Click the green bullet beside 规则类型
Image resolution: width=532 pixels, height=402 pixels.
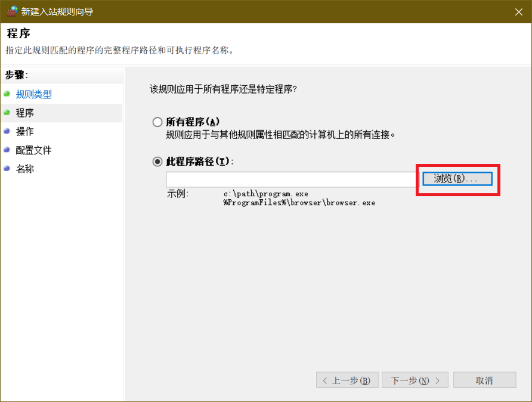pyautogui.click(x=7, y=94)
